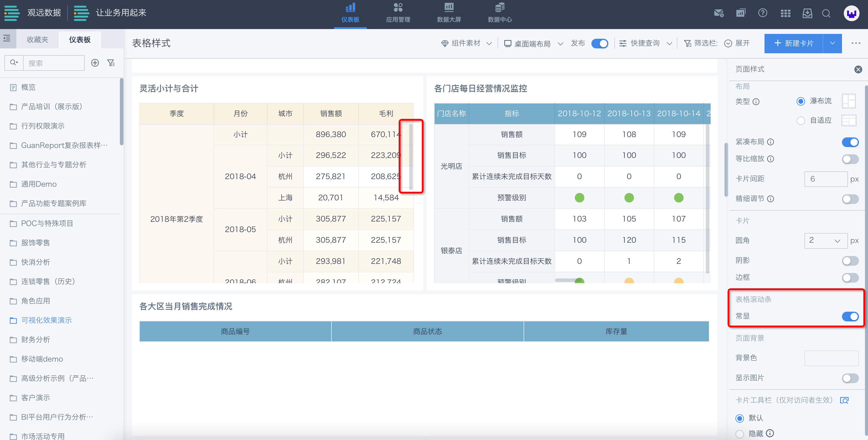Click the 商品编号 column header

pyautogui.click(x=235, y=332)
